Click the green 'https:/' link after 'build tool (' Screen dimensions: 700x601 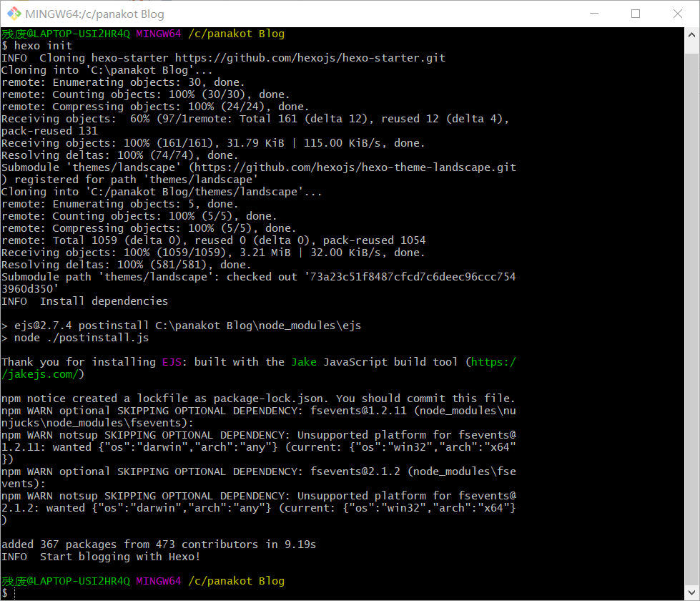tap(494, 362)
